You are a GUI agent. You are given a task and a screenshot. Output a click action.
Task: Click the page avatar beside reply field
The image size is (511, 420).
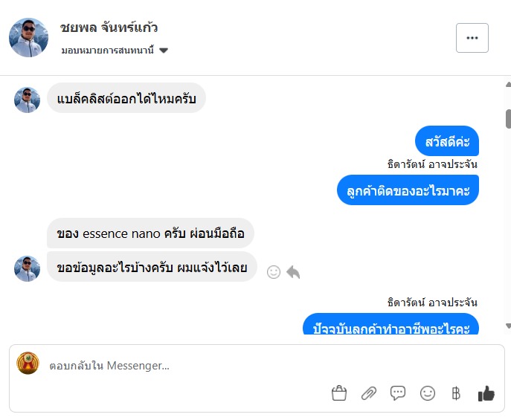click(x=28, y=363)
